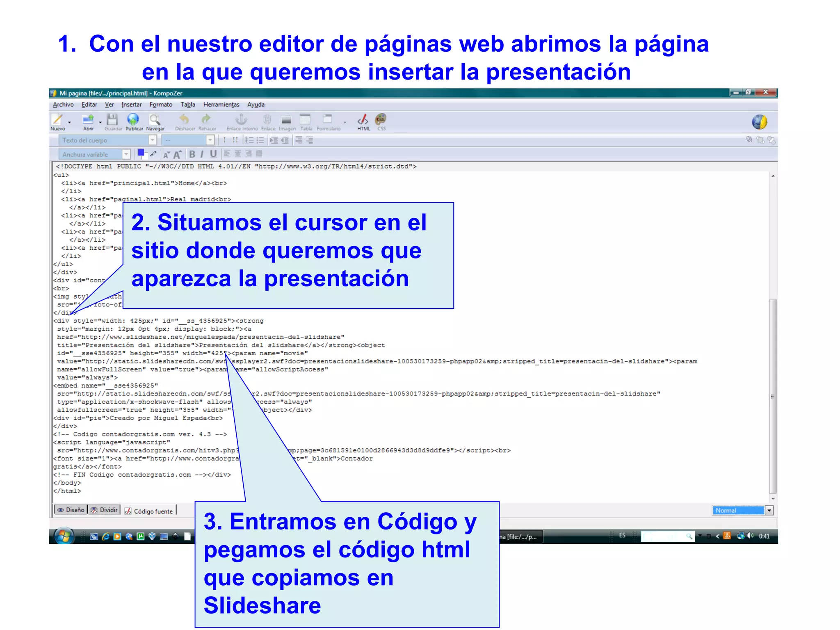Viewport: 840px width, 630px height.
Task: Click the bulleted list icon
Action: [x=260, y=140]
